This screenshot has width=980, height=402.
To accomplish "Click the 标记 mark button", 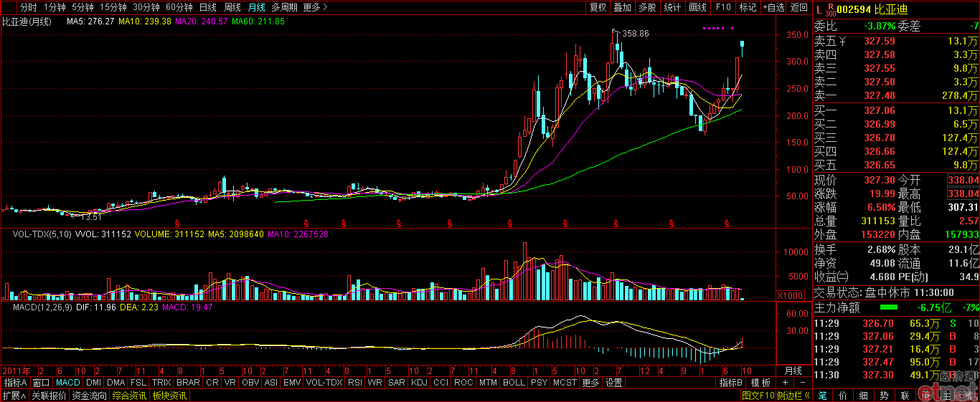I will (x=748, y=7).
